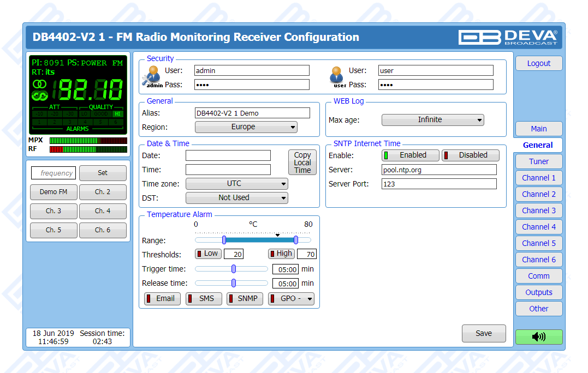Click the RDS symbol on receiver display
The height and width of the screenshot is (373, 588).
point(40,96)
